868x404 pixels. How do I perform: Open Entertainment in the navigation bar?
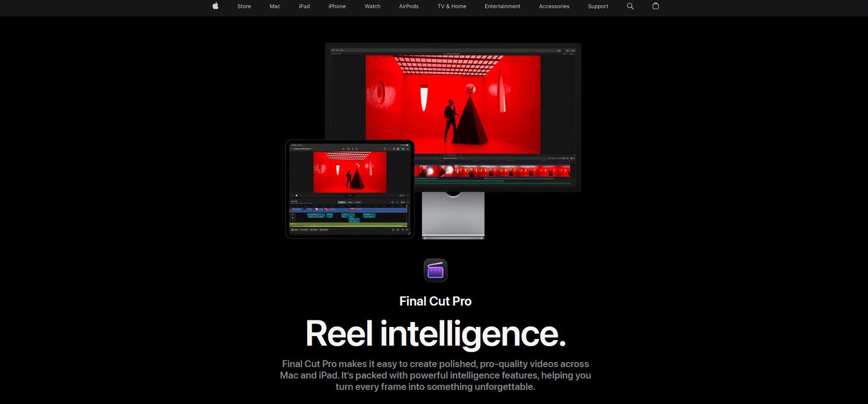click(502, 7)
